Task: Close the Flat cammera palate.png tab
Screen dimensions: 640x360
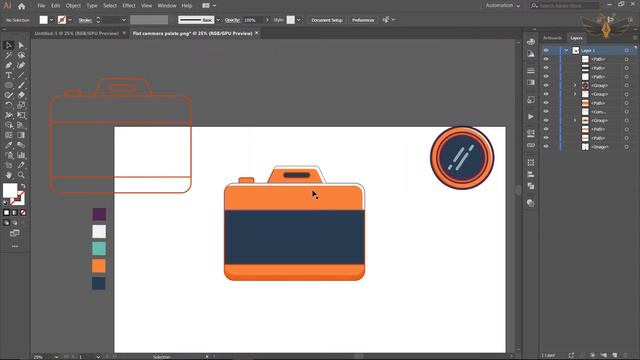Action: point(257,33)
